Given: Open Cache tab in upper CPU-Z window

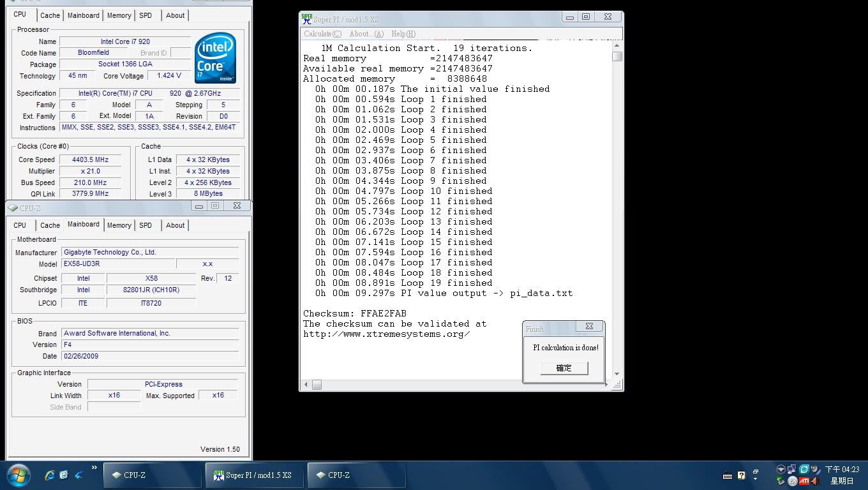Looking at the screenshot, I should pyautogui.click(x=50, y=15).
